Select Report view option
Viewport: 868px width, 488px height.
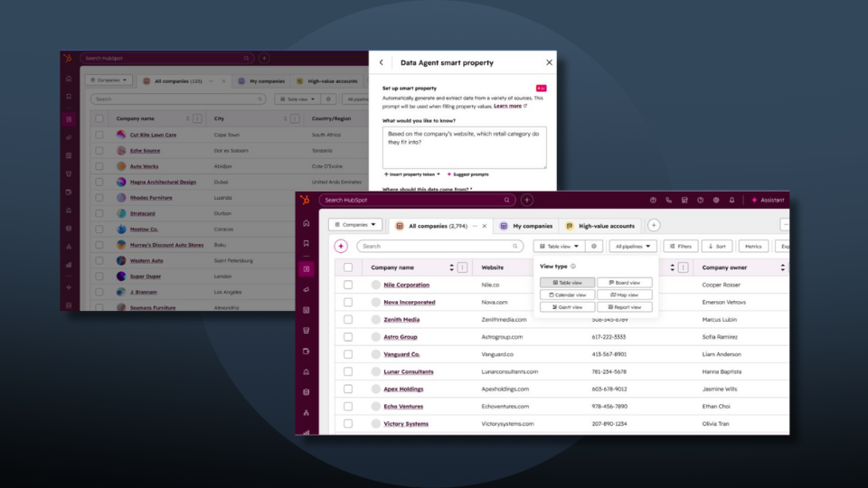coord(625,307)
